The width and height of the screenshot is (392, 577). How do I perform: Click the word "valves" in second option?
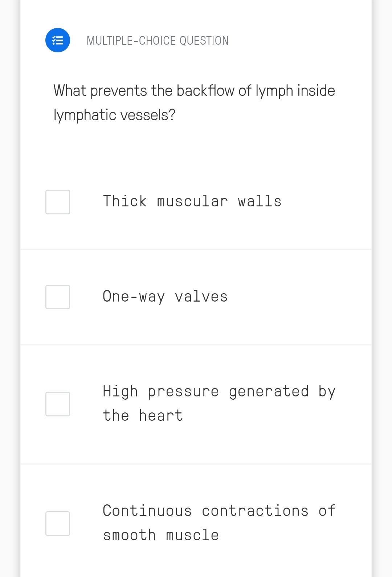(x=201, y=296)
